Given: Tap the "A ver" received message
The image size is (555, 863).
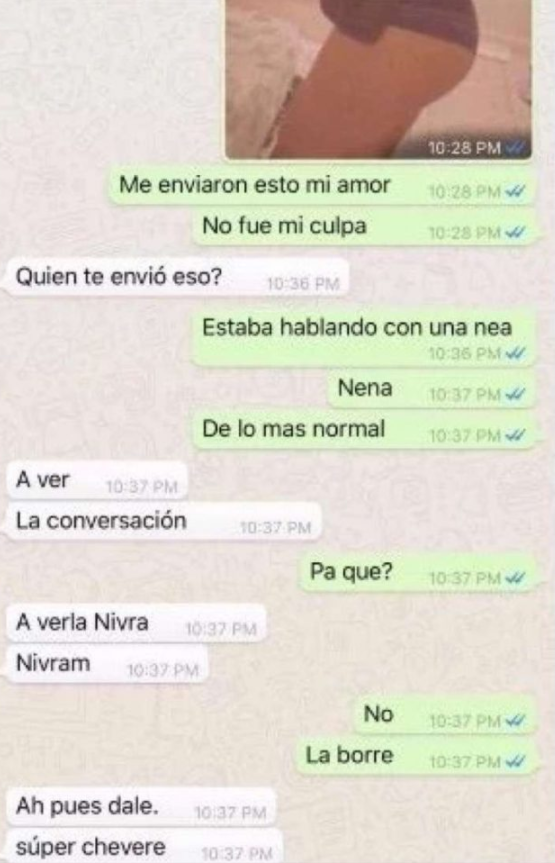Looking at the screenshot, I should (x=97, y=480).
